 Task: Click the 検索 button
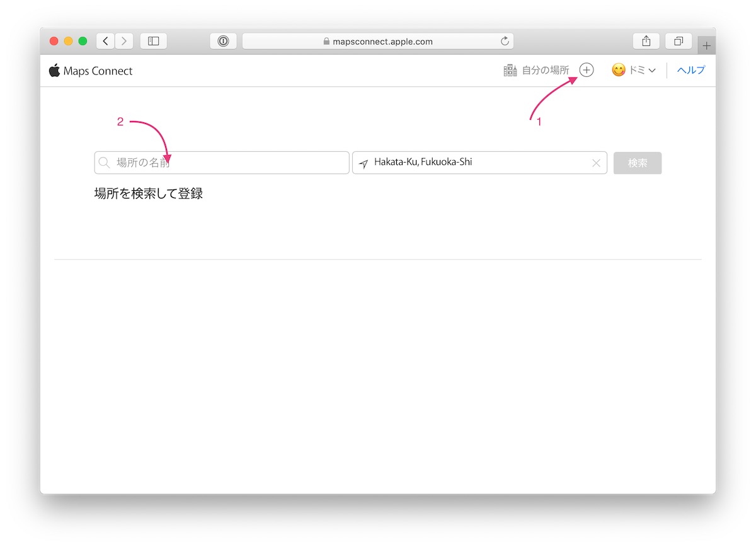638,163
